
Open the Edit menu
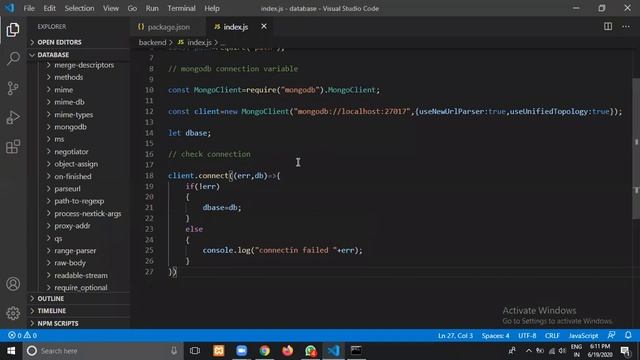coord(49,8)
